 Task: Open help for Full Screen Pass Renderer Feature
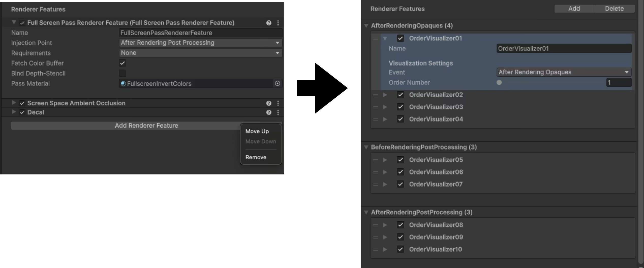click(x=269, y=23)
